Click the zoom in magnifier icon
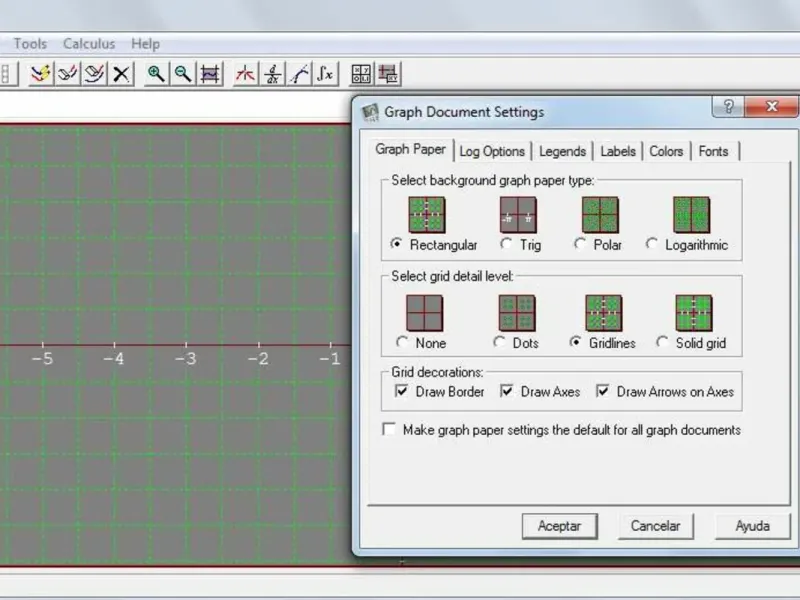Viewport: 800px width, 600px height. tap(156, 74)
